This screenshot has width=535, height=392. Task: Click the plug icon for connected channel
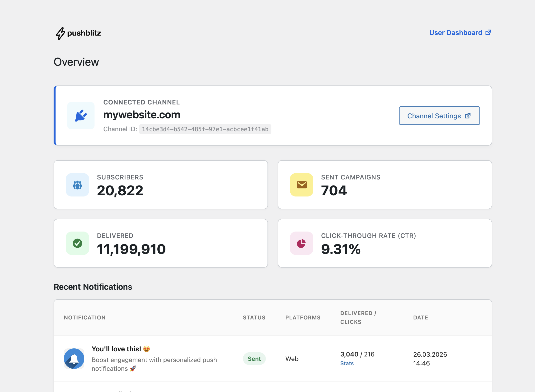pos(81,116)
